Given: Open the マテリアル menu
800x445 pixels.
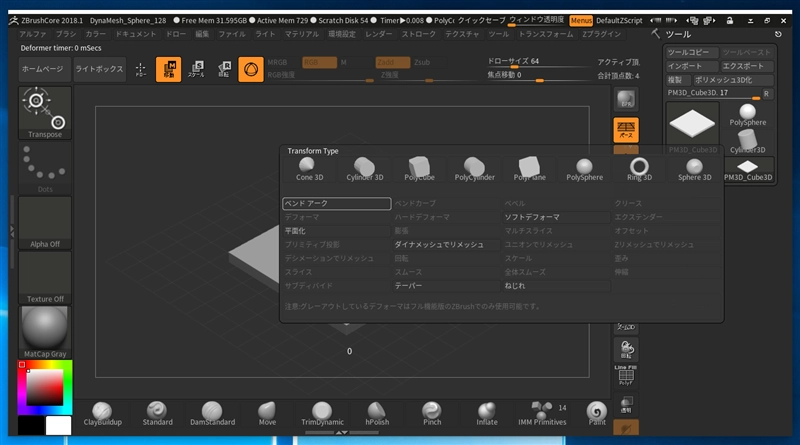Looking at the screenshot, I should (x=302, y=34).
